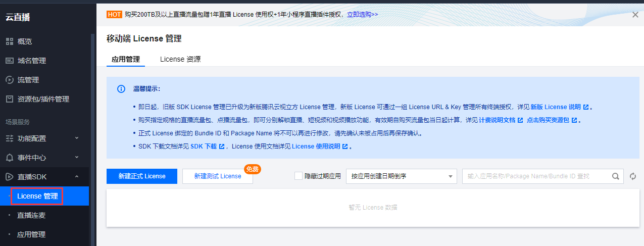Open SDK 下载 link
Image resolution: width=644 pixels, height=246 pixels.
204,146
